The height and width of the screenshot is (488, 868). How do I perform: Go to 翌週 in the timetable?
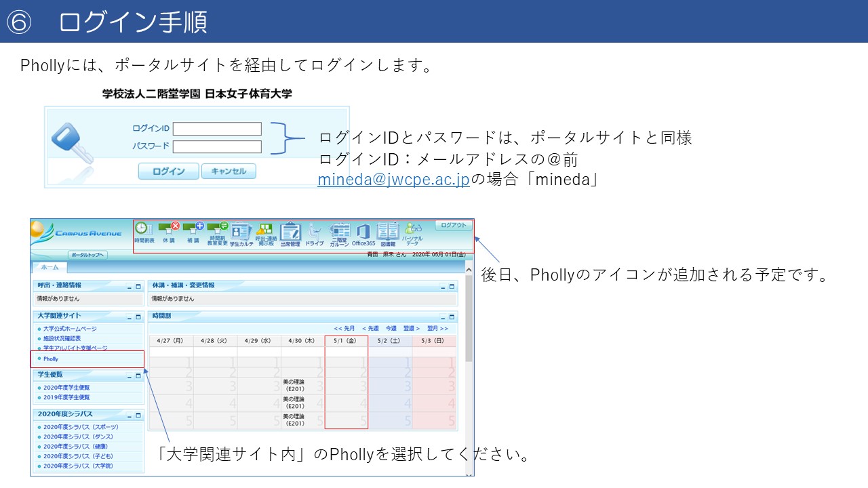pos(412,329)
